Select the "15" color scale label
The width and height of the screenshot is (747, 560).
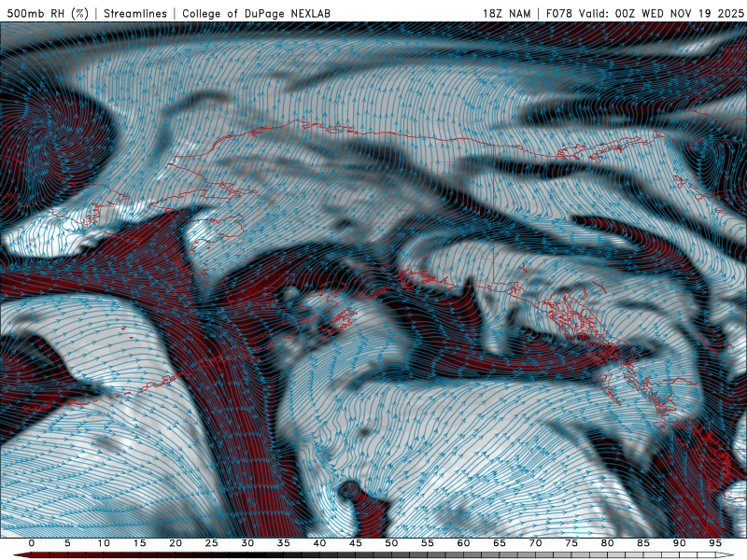click(x=139, y=543)
